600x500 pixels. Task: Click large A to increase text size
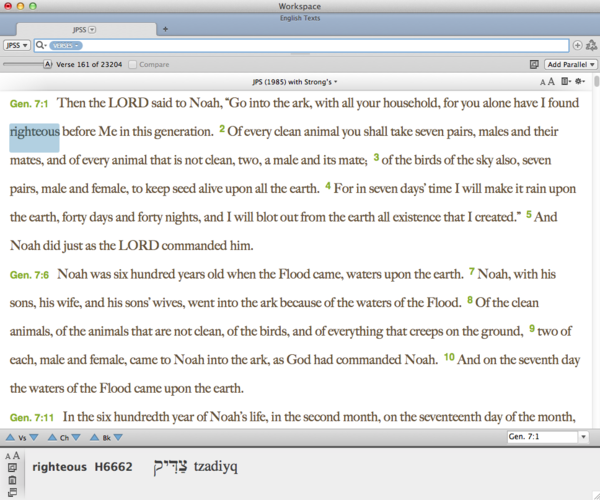pyautogui.click(x=551, y=81)
